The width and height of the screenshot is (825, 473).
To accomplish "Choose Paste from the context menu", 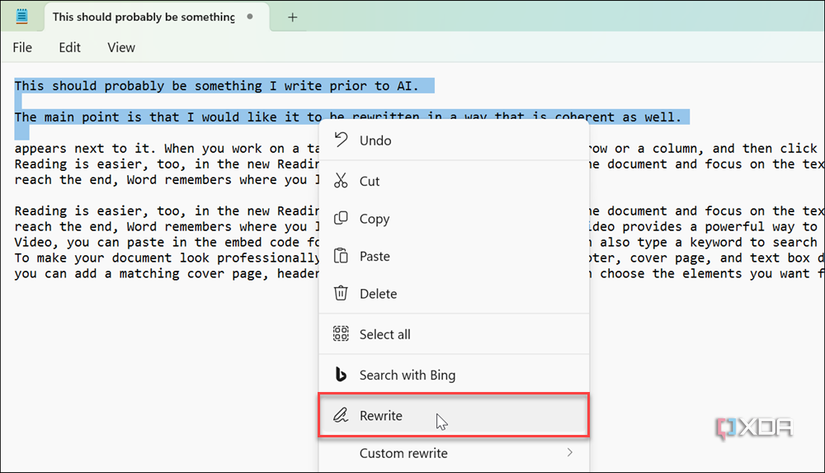I will 454,256.
